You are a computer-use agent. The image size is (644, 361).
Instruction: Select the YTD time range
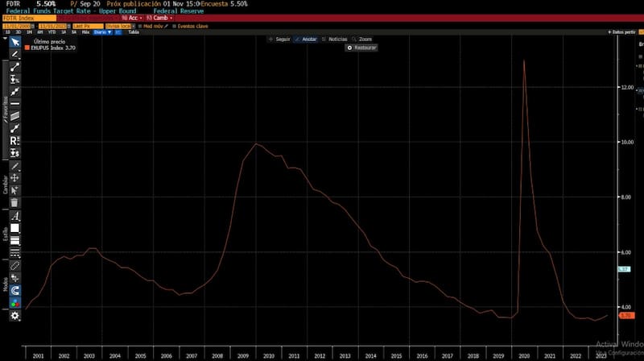click(x=52, y=32)
